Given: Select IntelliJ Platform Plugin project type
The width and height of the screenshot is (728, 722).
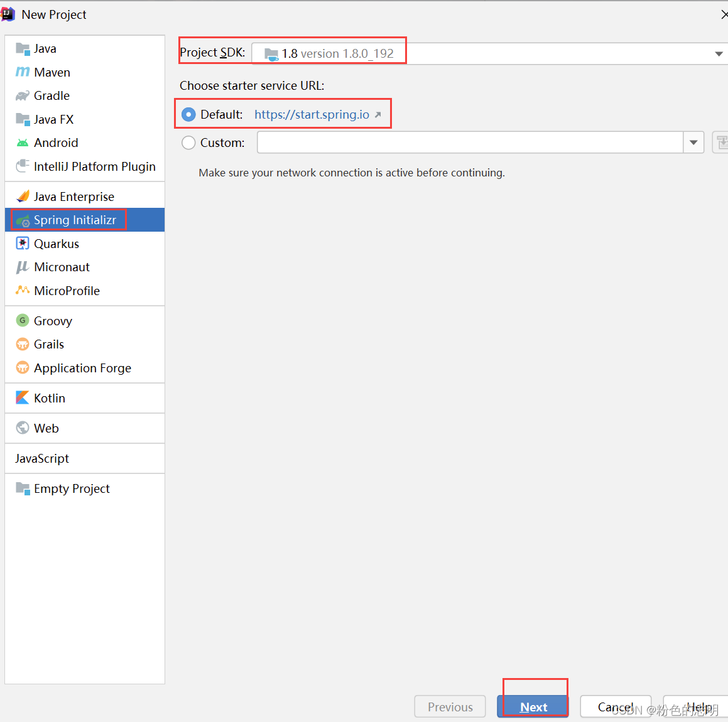Looking at the screenshot, I should [85, 166].
